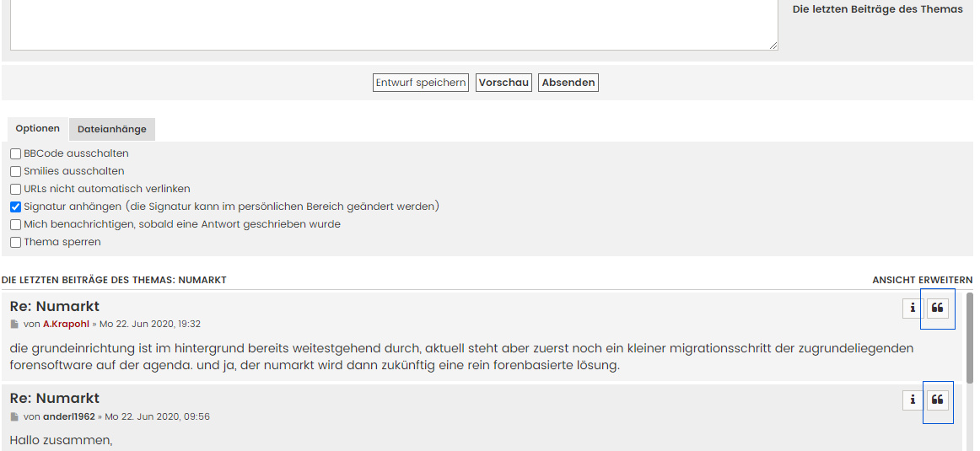Click post icon beside A.Krapohl's name
The image size is (980, 451).
click(x=14, y=325)
